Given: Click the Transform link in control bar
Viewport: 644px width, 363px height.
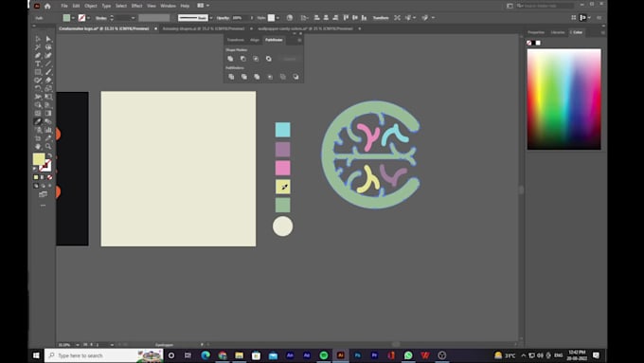Looking at the screenshot, I should (x=381, y=18).
